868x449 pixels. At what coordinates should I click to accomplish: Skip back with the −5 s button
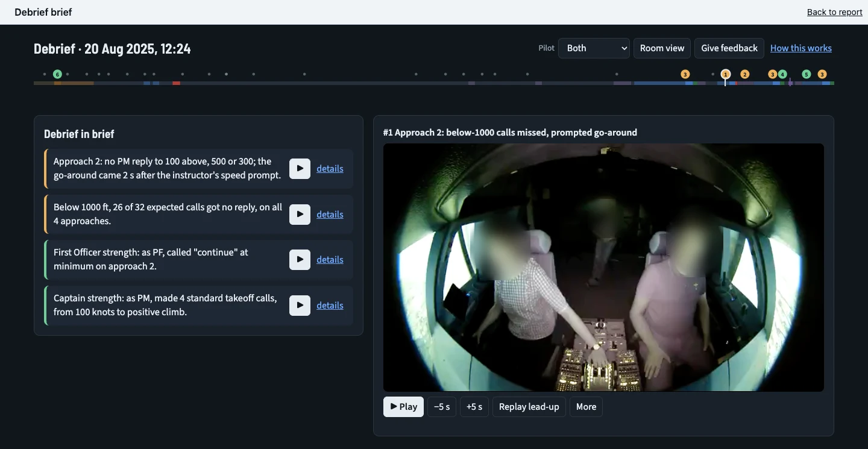(442, 407)
